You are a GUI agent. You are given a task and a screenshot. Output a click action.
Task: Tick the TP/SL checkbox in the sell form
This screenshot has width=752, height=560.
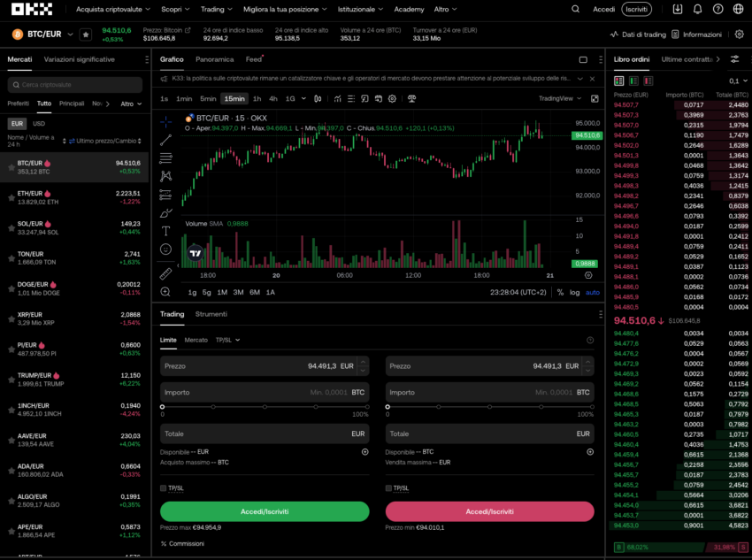tap(388, 488)
